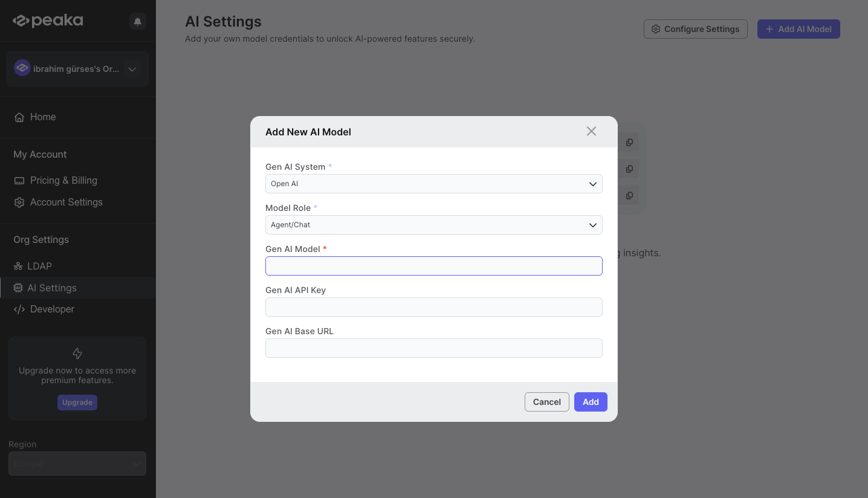Click the organization avatar icon

pos(22,68)
